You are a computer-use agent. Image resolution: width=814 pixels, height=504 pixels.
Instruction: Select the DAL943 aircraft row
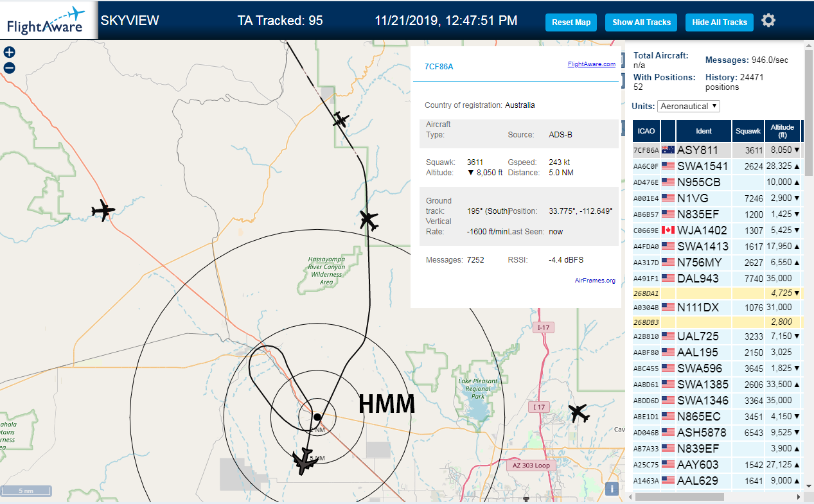717,279
